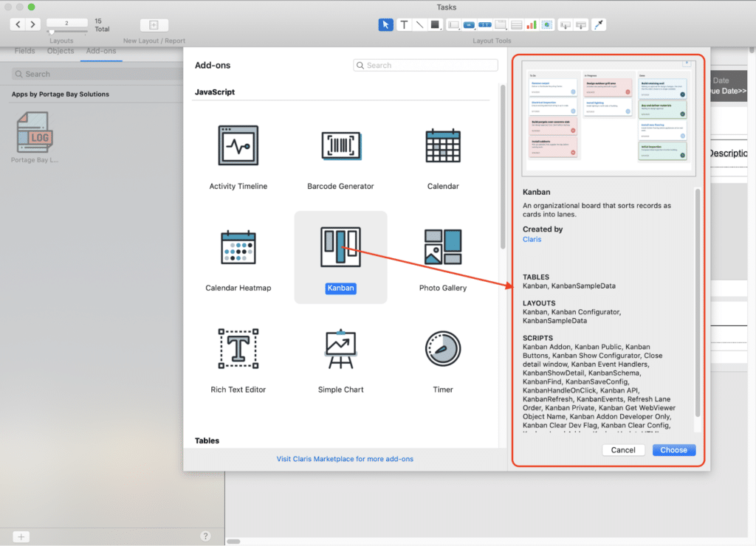Switch to the Add-ons tab
The image size is (756, 546).
click(101, 51)
